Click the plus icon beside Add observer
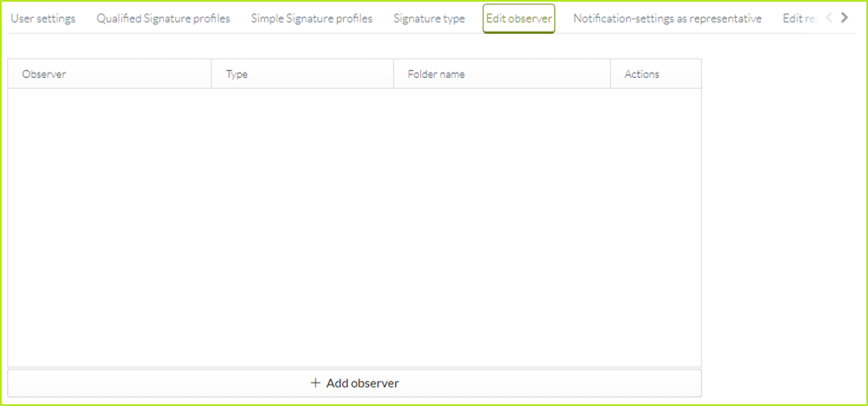868x406 pixels. click(x=316, y=383)
